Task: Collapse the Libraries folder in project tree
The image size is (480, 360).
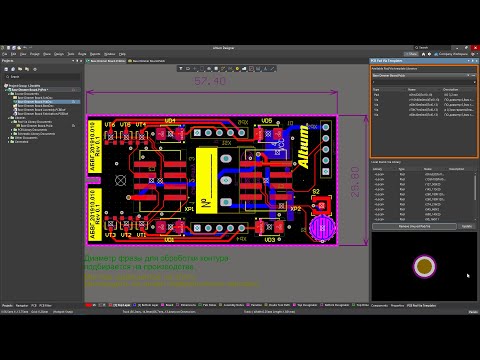Action: pyautogui.click(x=9, y=118)
